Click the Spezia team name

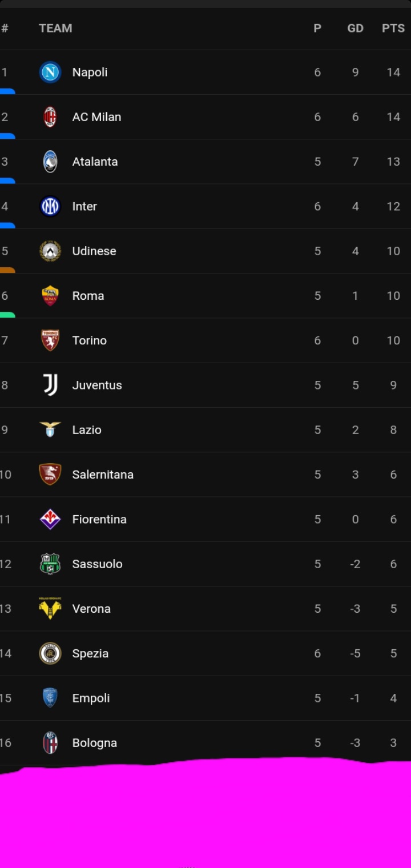pos(90,654)
